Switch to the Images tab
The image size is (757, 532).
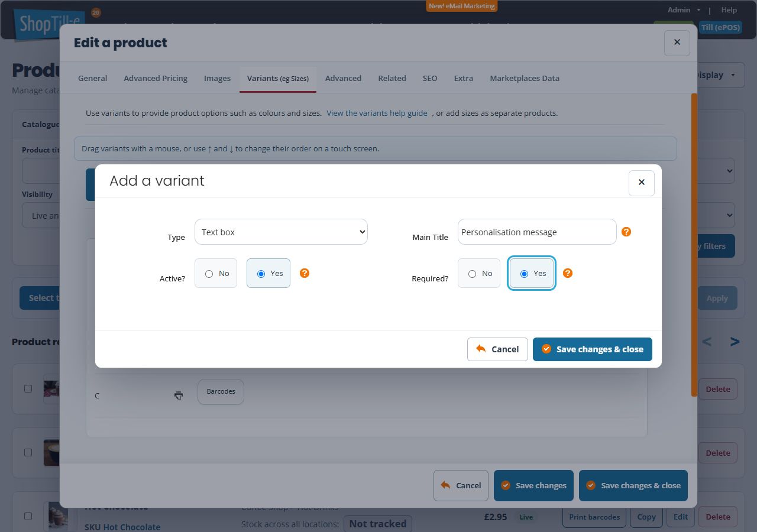217,78
